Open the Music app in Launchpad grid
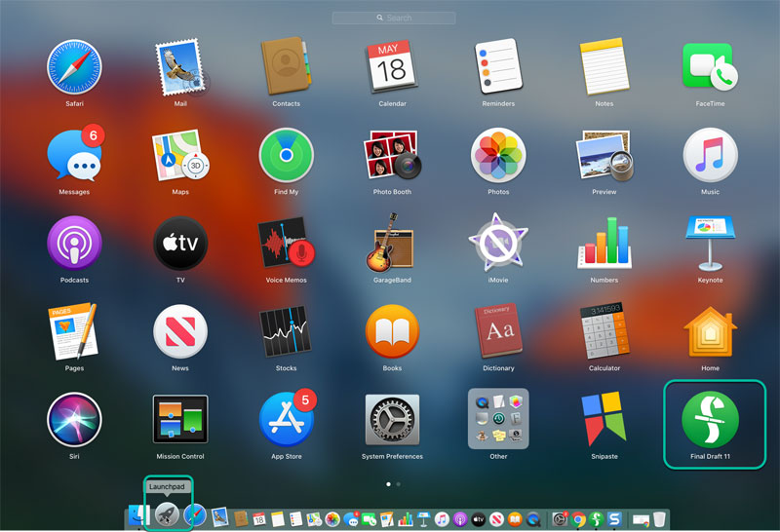 pyautogui.click(x=710, y=155)
